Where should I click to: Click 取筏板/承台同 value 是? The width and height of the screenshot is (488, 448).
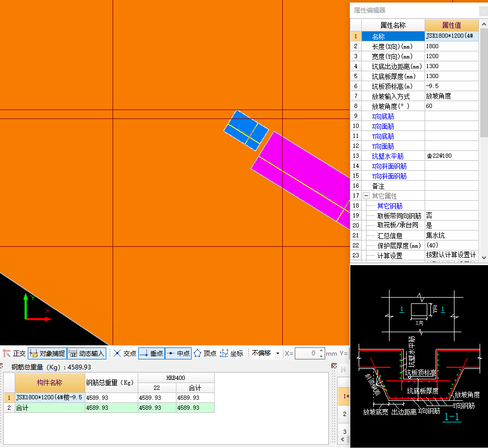(x=451, y=225)
